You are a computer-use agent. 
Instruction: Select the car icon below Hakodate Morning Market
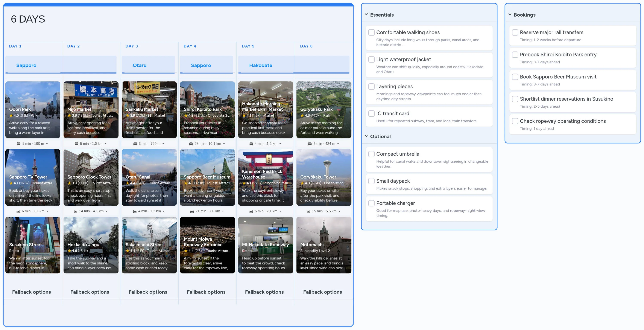tap(251, 143)
